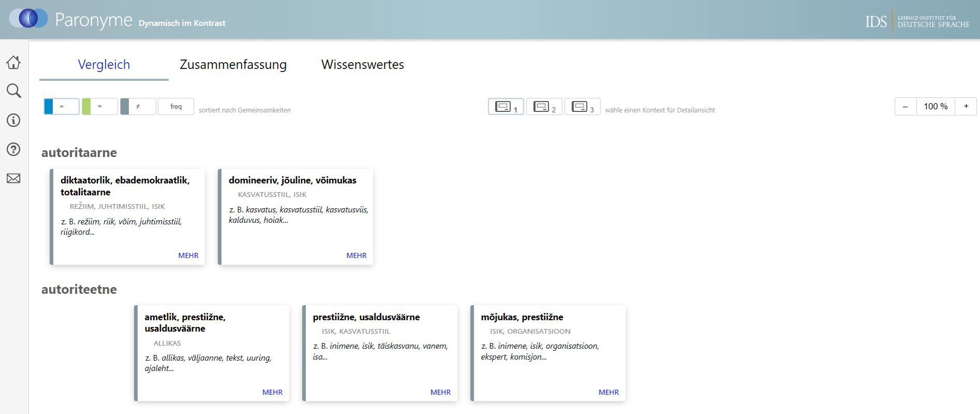This screenshot has width=980, height=414.
Task: Open help question mark icon
Action: [13, 149]
